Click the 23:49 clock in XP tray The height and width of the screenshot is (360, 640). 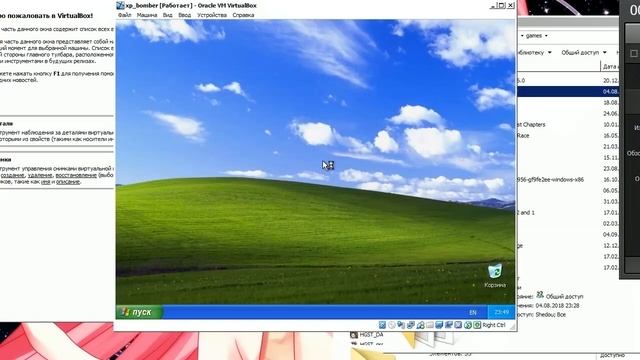pos(502,312)
